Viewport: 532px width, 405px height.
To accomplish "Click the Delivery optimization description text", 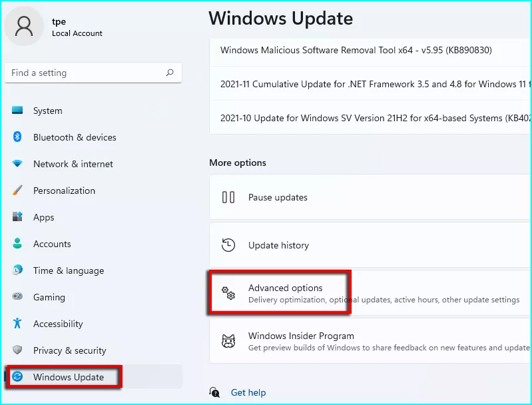I will coord(384,300).
